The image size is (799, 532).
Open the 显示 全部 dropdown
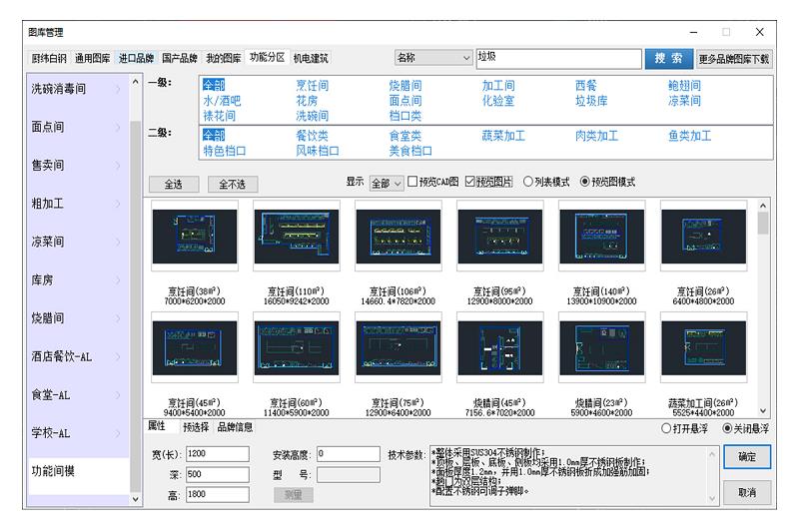[387, 183]
